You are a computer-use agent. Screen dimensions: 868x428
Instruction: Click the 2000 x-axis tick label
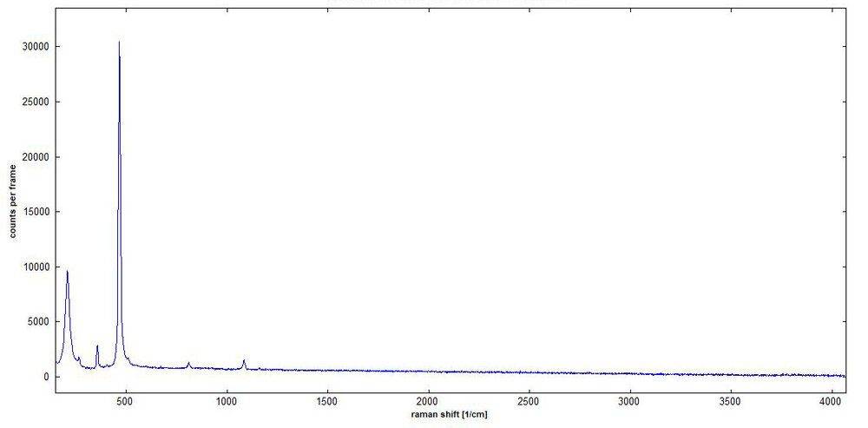tap(429, 402)
